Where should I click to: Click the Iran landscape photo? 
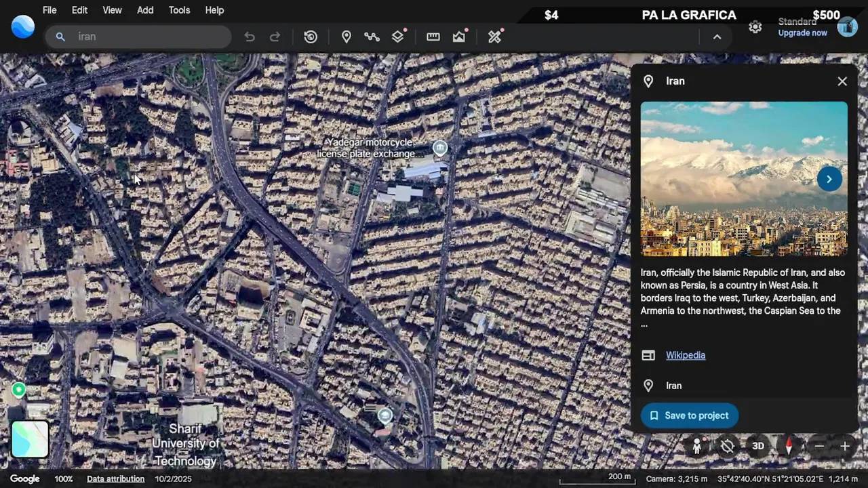click(x=744, y=179)
